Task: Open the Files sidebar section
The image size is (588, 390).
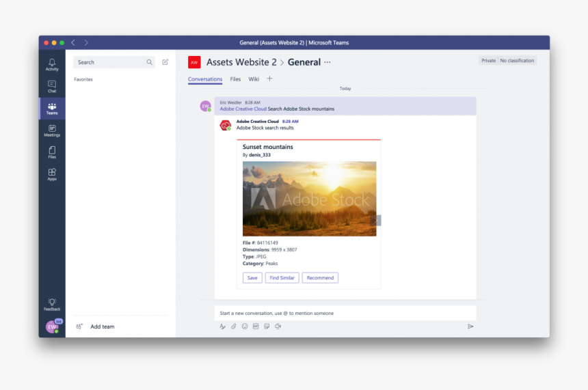Action: coord(52,152)
